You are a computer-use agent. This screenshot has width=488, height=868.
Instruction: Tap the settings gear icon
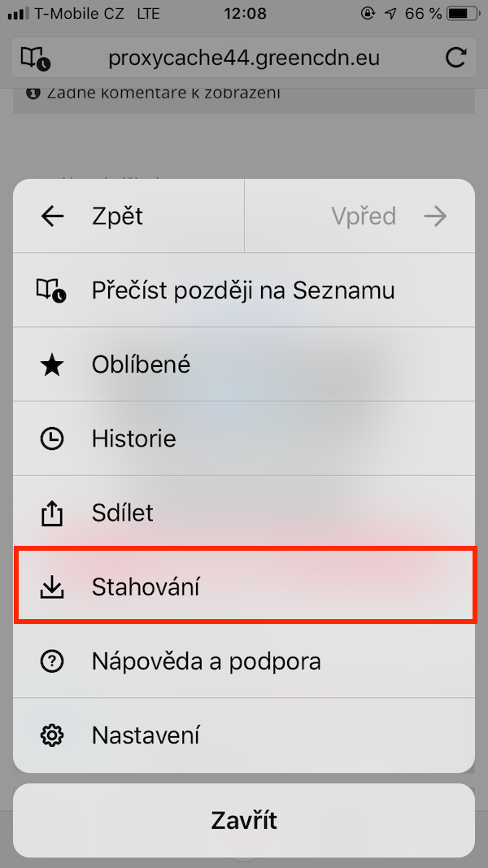pos(52,735)
